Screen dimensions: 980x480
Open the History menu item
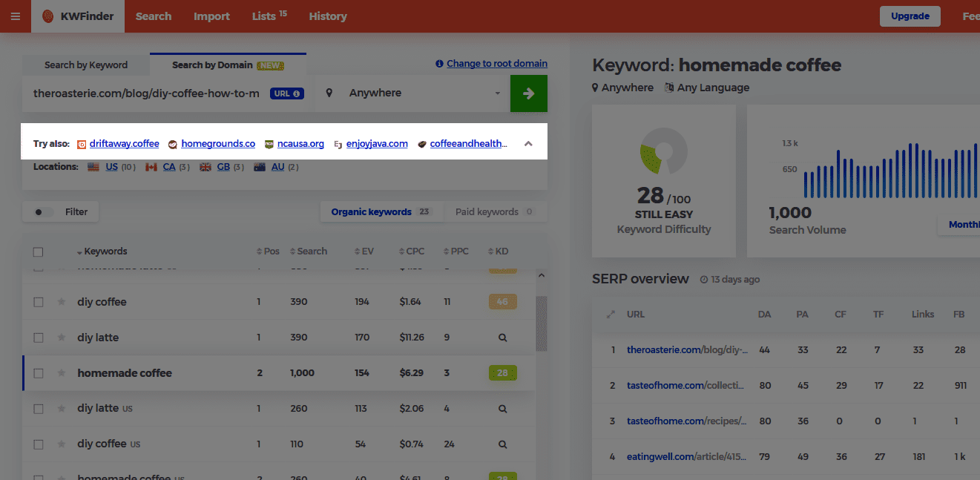pyautogui.click(x=328, y=16)
